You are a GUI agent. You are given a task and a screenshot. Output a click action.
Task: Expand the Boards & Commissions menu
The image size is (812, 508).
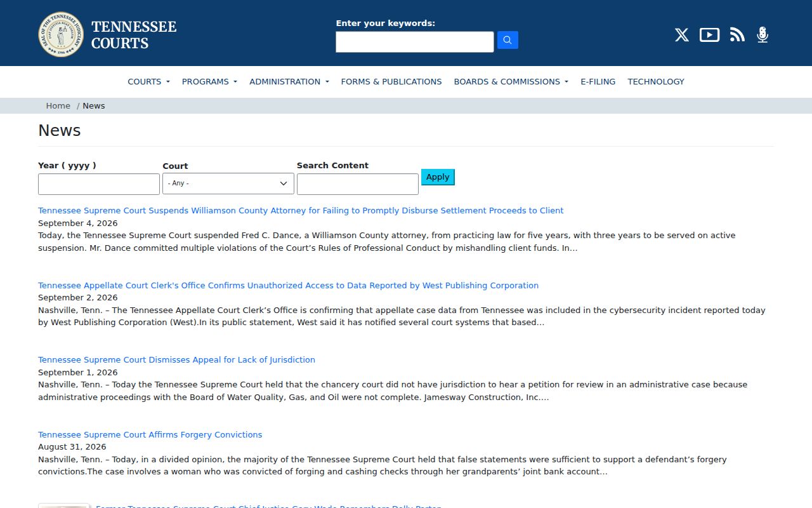[x=511, y=81]
